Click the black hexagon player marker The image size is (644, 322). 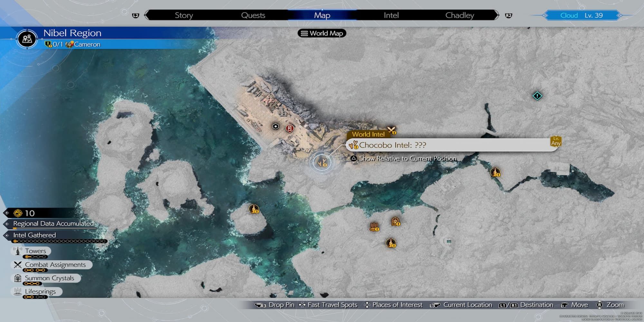pyautogui.click(x=276, y=127)
